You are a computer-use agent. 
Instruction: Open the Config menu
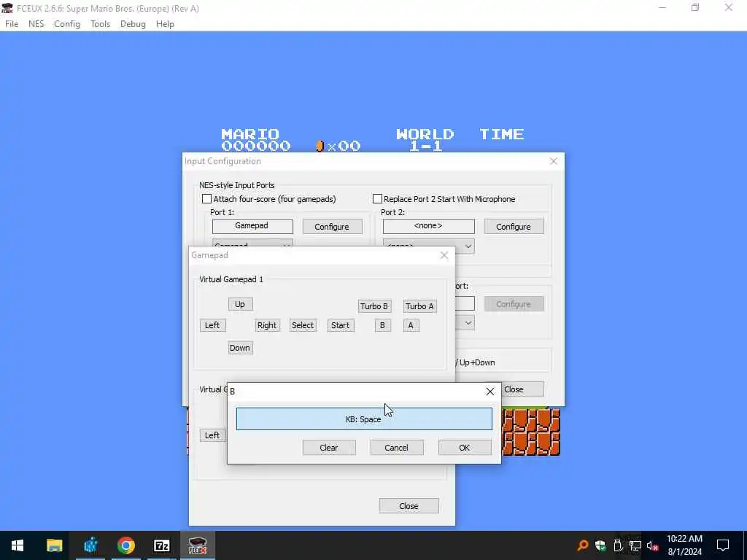click(66, 24)
